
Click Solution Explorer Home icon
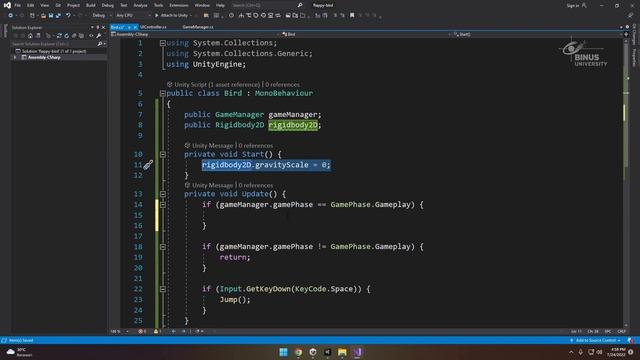coord(30,36)
